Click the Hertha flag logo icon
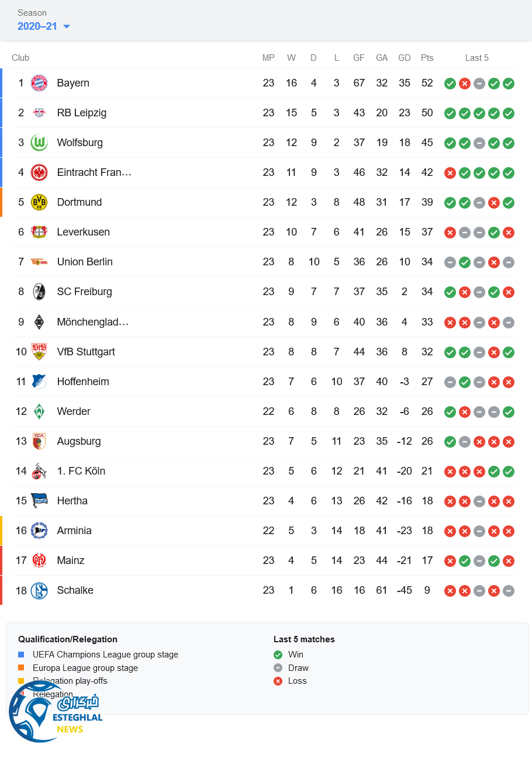The width and height of the screenshot is (532, 758). click(x=39, y=501)
